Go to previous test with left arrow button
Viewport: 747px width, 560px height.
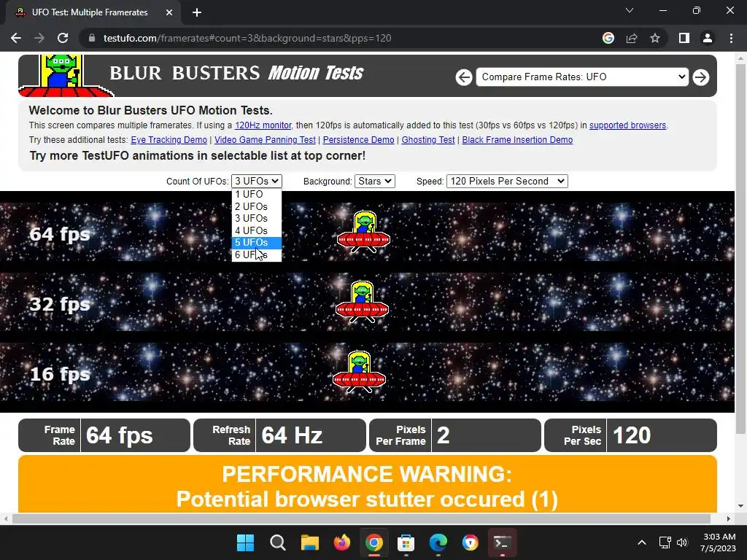(x=463, y=77)
